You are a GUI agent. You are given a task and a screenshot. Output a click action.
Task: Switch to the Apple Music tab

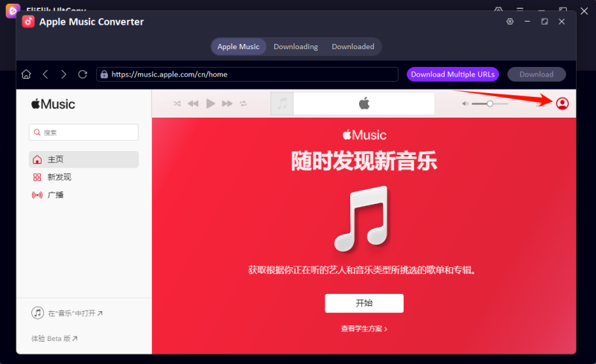click(238, 46)
